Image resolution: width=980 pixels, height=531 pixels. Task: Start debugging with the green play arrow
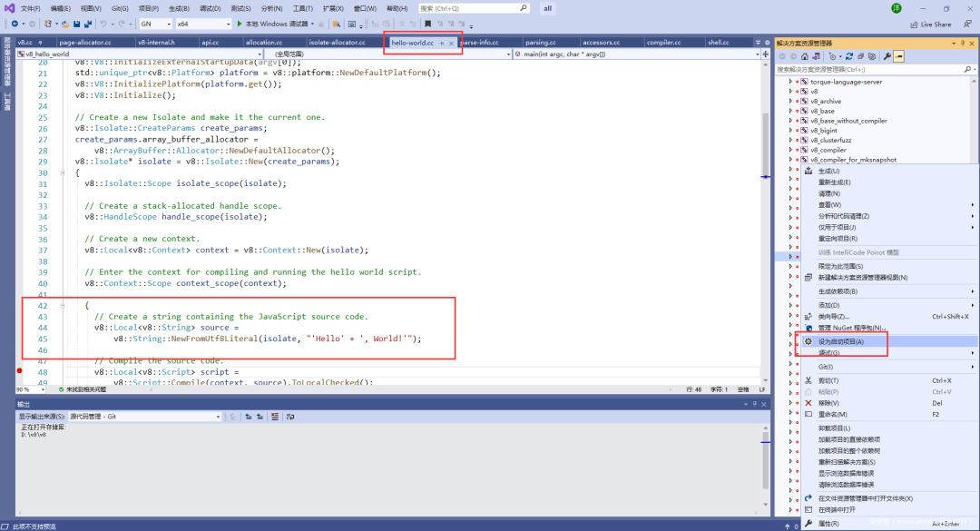coord(240,24)
